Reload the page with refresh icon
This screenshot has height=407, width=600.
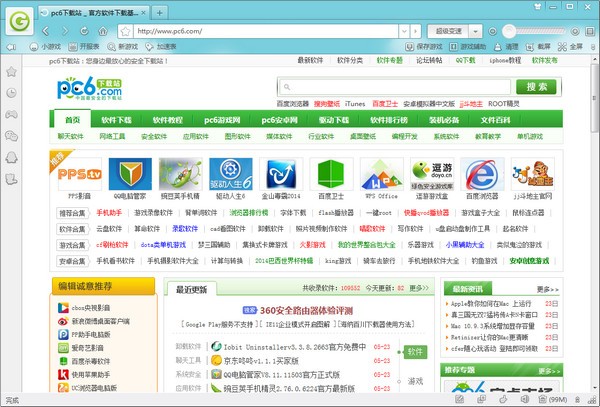84,31
